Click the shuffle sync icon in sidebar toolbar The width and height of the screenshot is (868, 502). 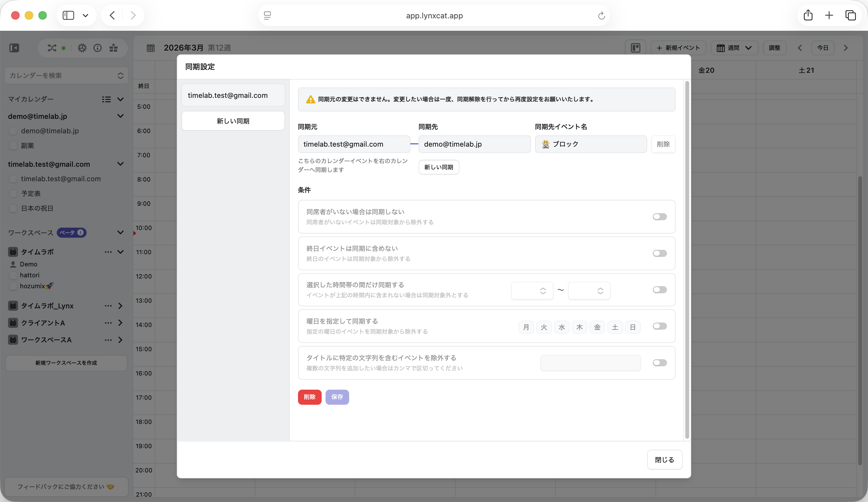click(x=52, y=48)
